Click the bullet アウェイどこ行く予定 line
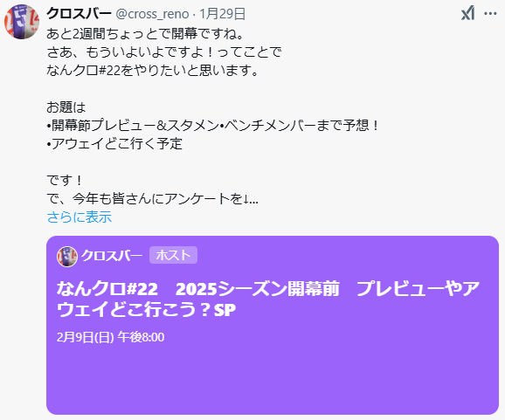The height and width of the screenshot is (420, 505). (114, 143)
